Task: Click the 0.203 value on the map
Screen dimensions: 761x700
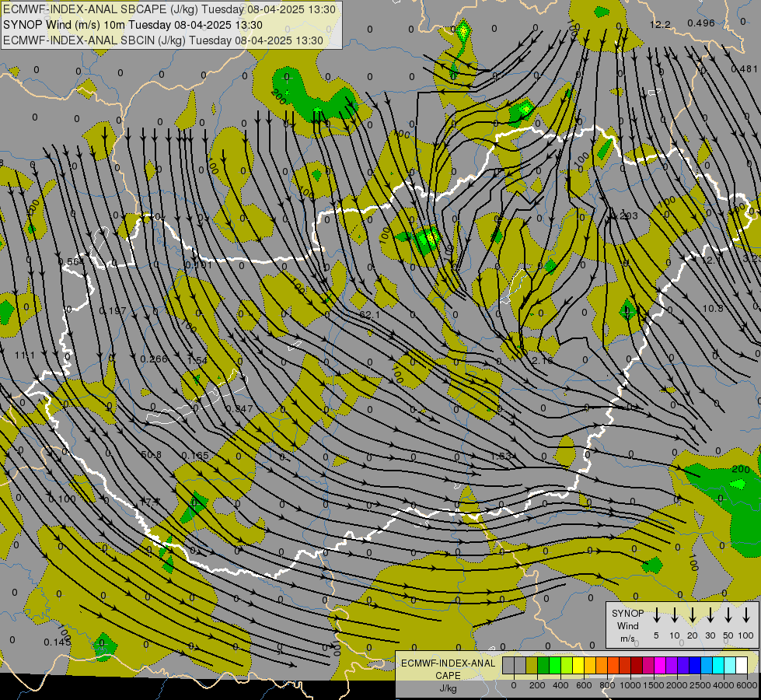Action: tap(625, 215)
